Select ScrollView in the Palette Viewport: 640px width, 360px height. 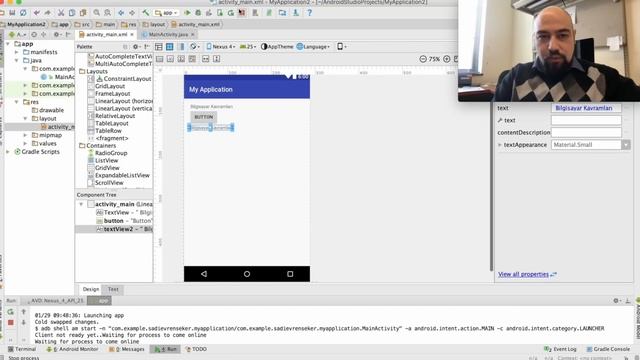click(x=105, y=182)
